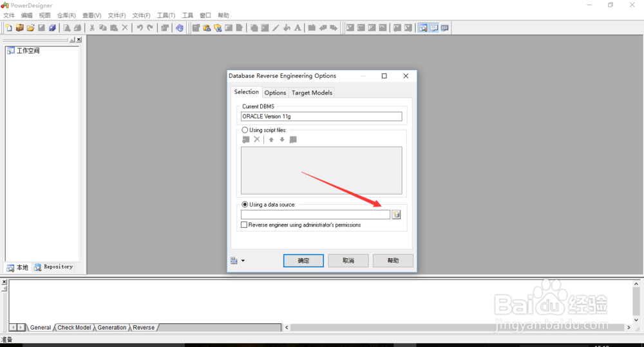
Task: Select the Repository browser tab
Action: (53, 267)
